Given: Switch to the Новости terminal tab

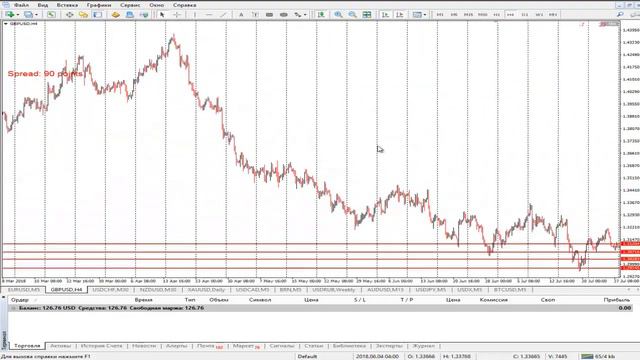Looking at the screenshot, I should [x=144, y=346].
